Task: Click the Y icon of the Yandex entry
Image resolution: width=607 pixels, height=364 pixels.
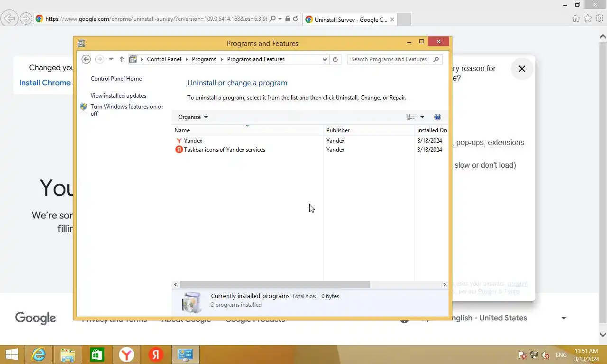Action: pos(179,141)
